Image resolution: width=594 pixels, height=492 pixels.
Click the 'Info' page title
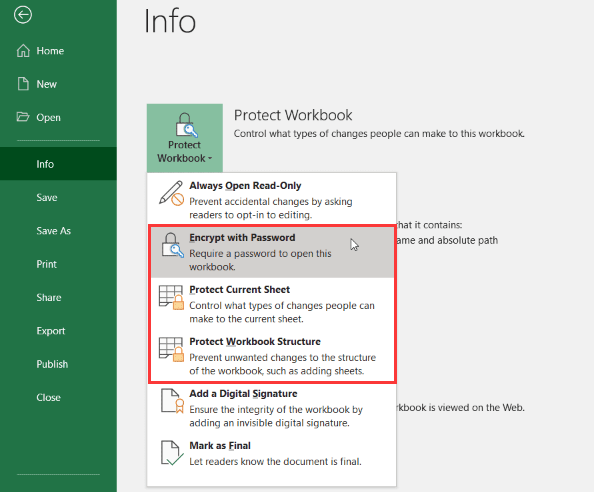[x=170, y=21]
